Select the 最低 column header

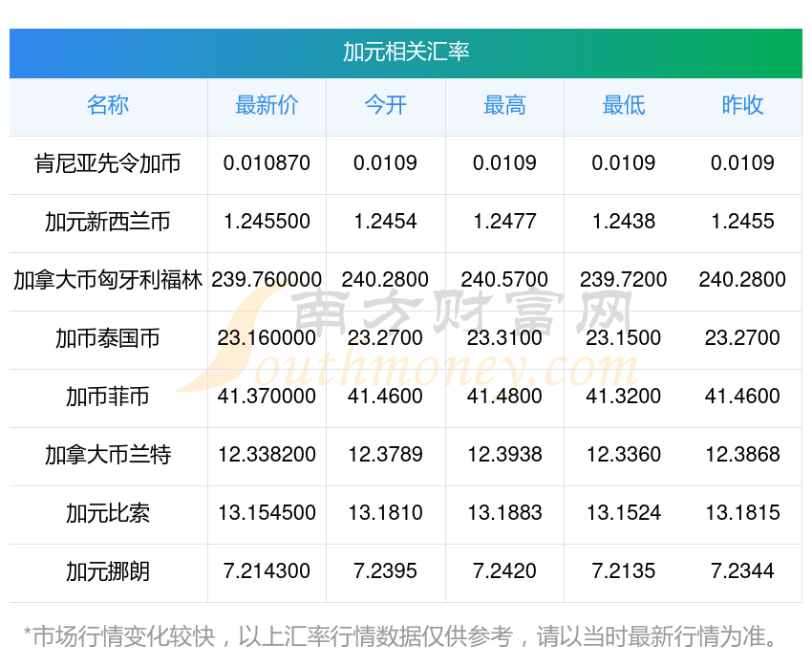pos(623,105)
